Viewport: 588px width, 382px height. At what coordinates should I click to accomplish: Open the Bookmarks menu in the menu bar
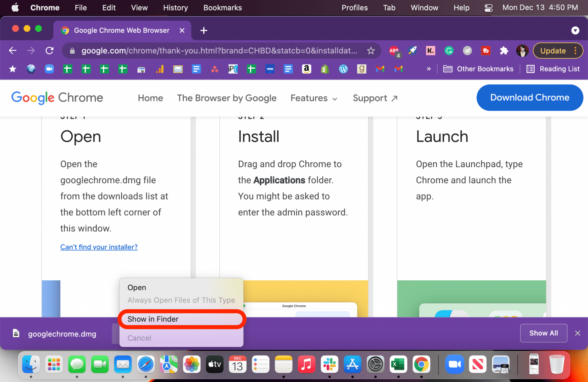click(222, 8)
